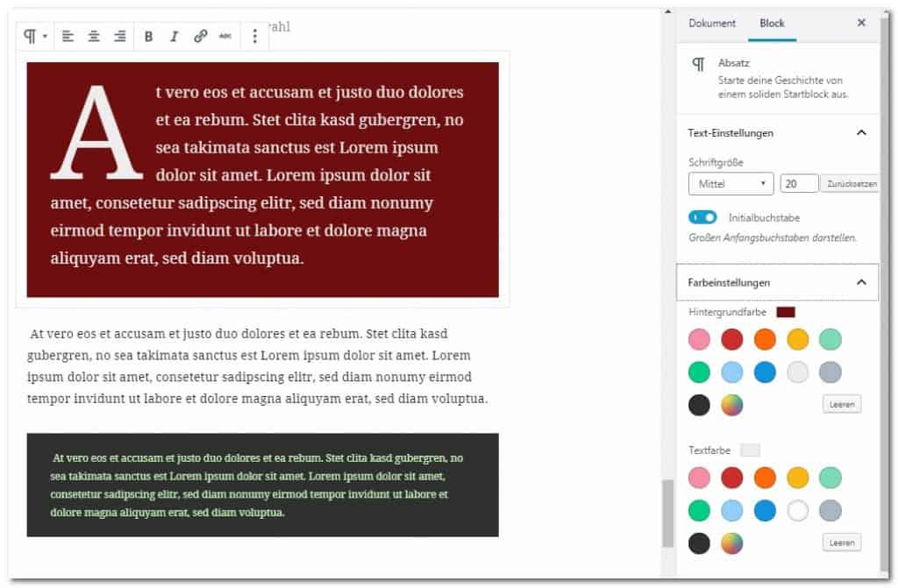Choose dark text color

click(x=699, y=543)
